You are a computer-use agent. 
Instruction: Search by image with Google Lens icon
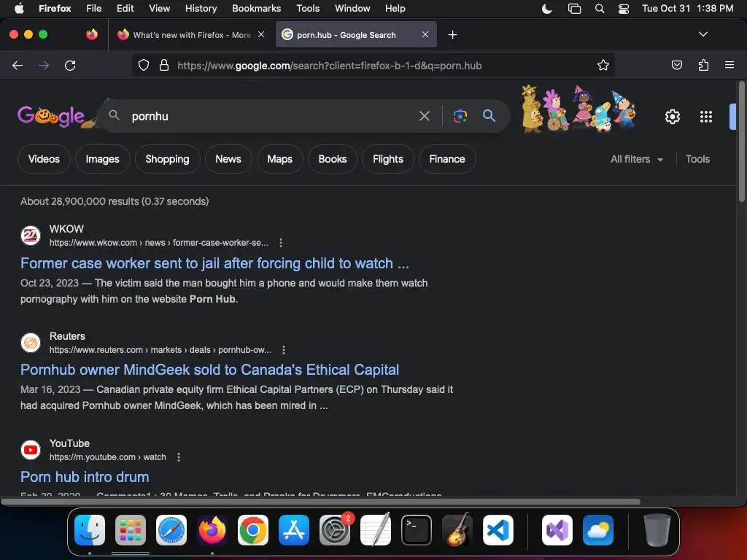[460, 116]
